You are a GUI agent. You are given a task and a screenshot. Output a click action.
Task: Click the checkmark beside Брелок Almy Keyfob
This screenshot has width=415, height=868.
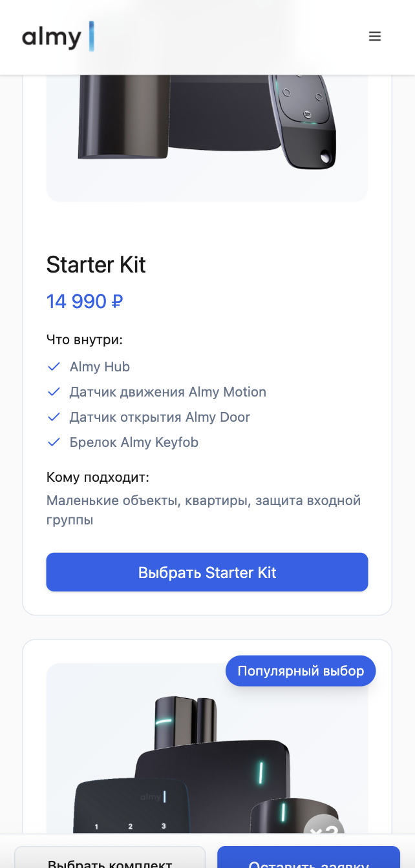click(54, 442)
